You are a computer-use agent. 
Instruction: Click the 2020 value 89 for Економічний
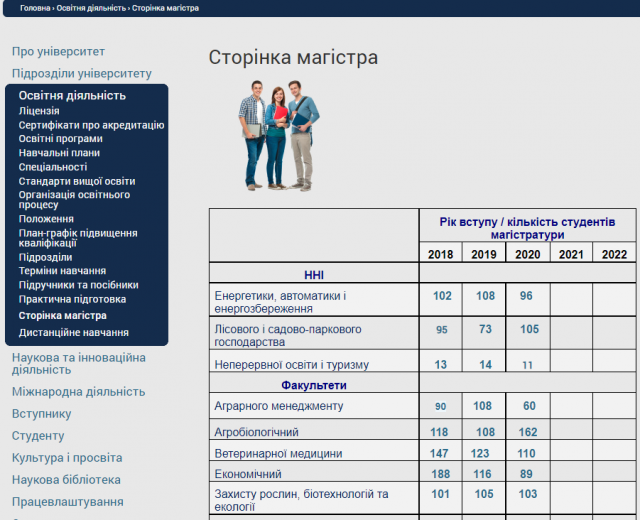pos(526,474)
